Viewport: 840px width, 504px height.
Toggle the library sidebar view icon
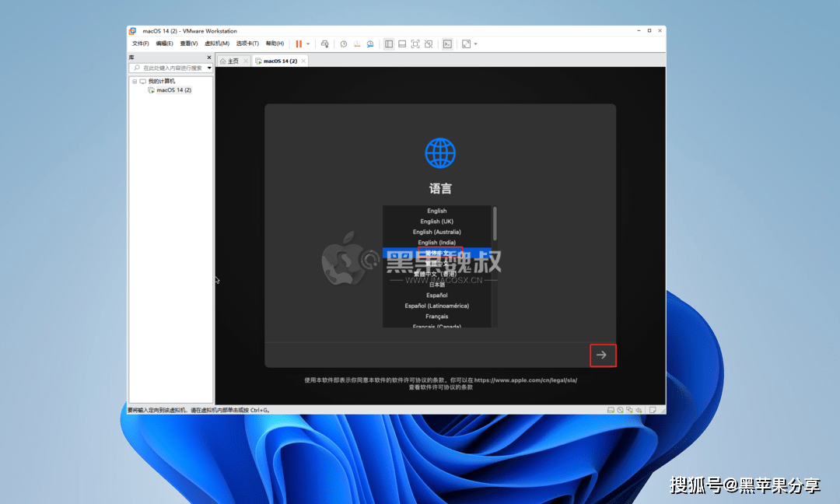[x=389, y=44]
